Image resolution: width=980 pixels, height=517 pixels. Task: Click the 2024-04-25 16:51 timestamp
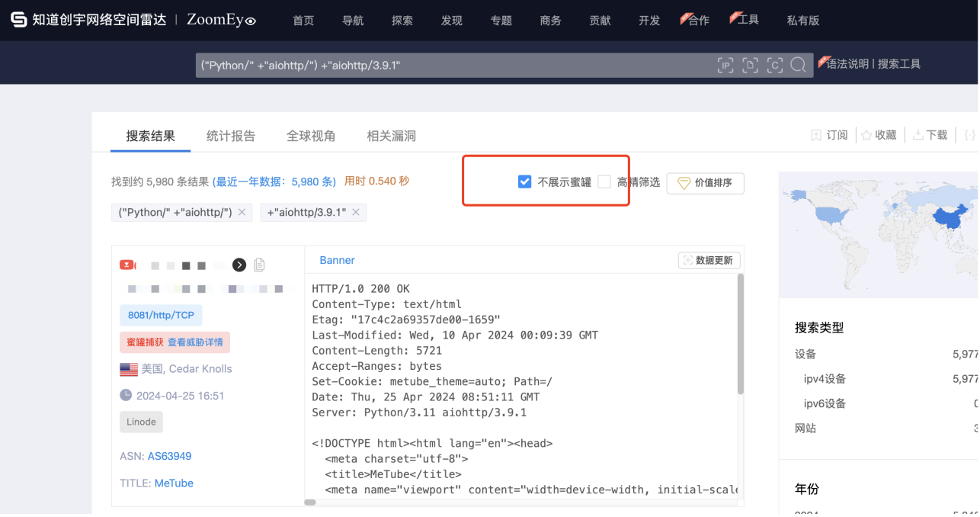pos(180,396)
